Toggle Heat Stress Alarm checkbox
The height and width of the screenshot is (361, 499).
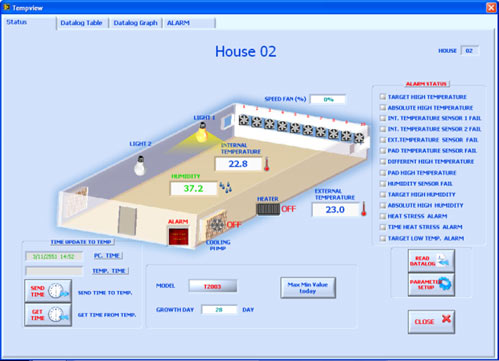(x=383, y=216)
